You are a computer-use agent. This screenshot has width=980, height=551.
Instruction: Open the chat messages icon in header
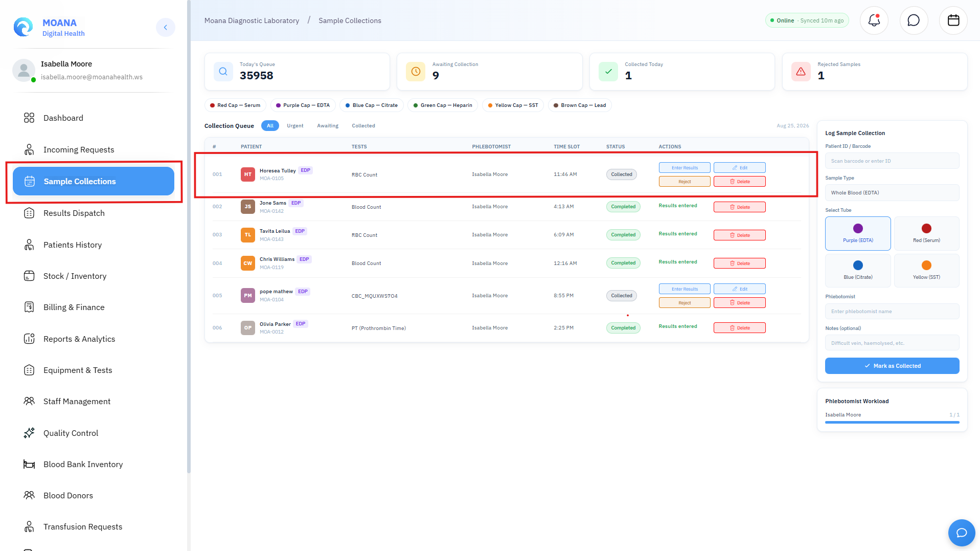click(914, 20)
